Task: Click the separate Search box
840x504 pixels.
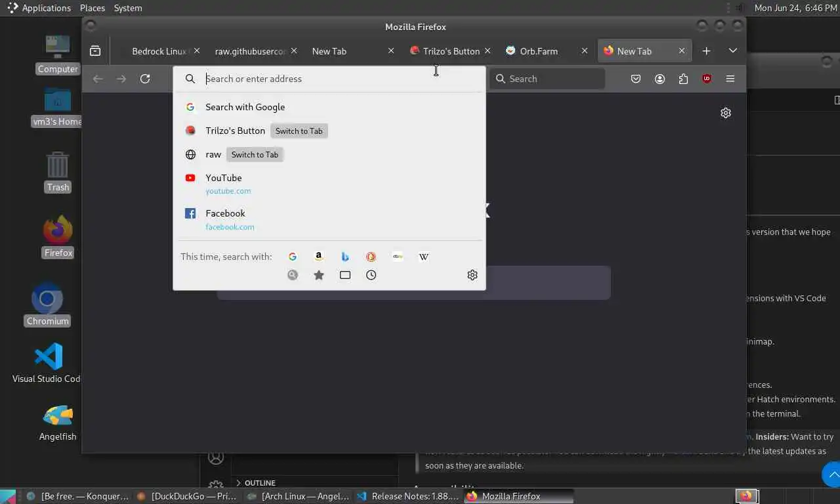Action: [x=547, y=79]
